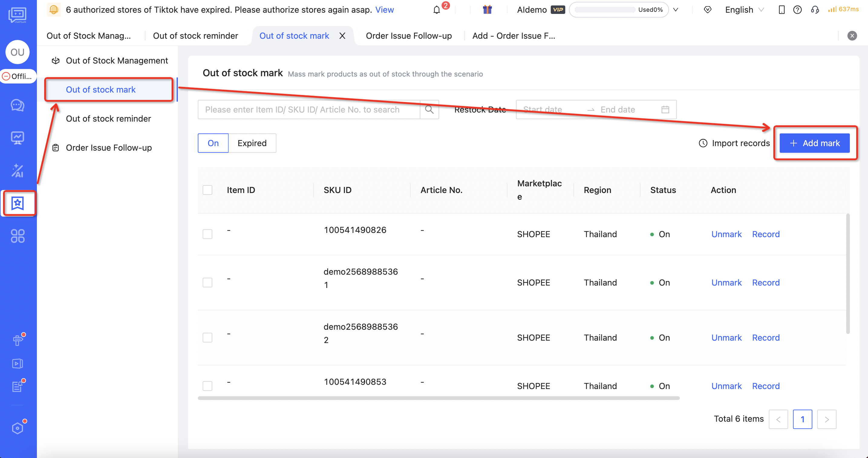Click the OU user avatar
This screenshot has height=458, width=868.
(x=18, y=52)
